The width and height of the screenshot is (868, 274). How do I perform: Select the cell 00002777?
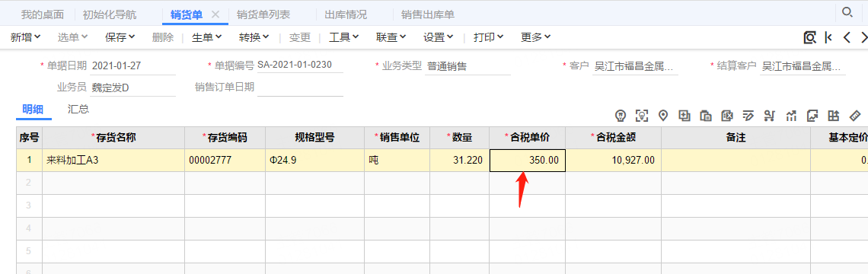[x=225, y=161]
